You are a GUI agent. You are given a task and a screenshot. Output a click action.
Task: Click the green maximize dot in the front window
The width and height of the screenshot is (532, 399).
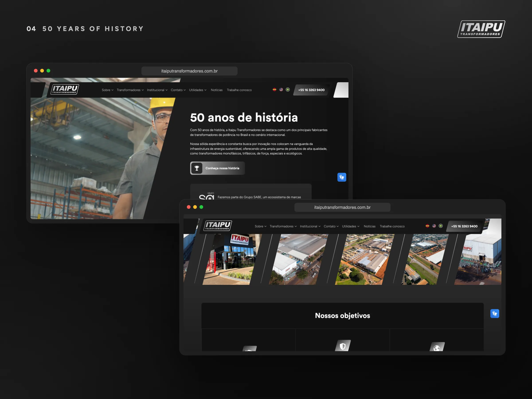tap(201, 207)
